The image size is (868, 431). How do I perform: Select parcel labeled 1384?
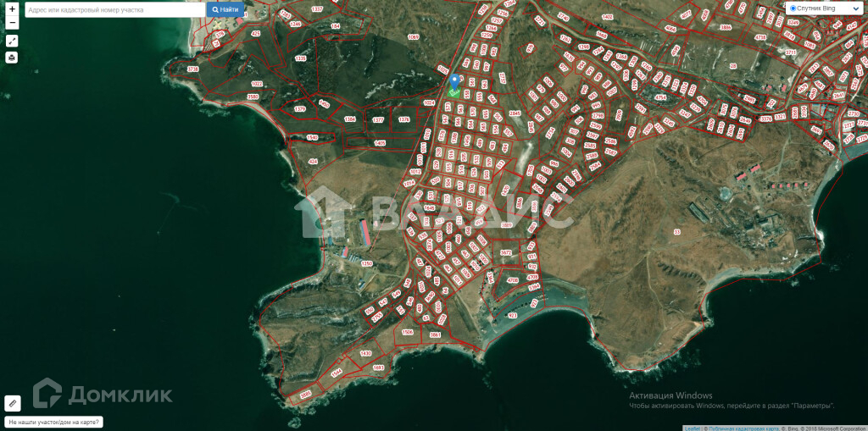(x=350, y=119)
